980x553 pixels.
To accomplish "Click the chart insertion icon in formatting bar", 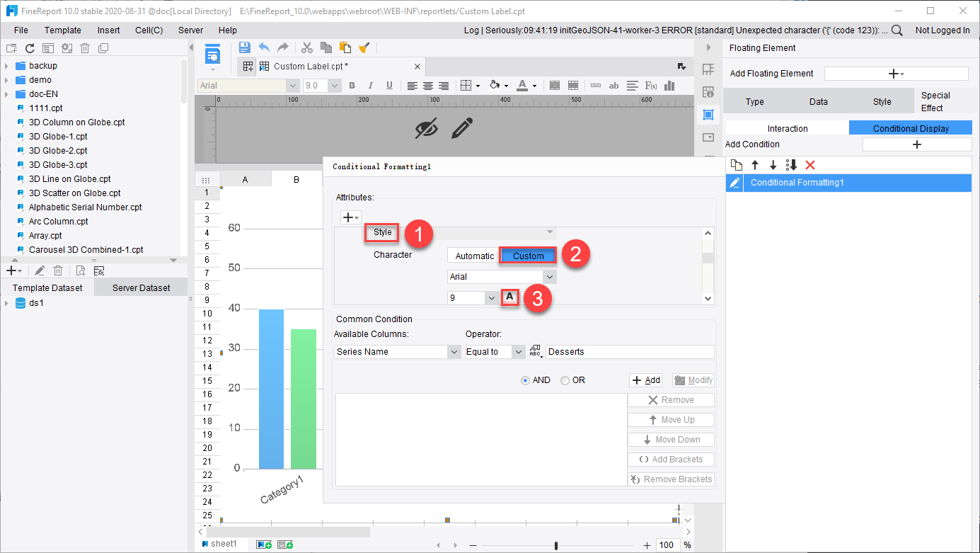I will pos(669,86).
